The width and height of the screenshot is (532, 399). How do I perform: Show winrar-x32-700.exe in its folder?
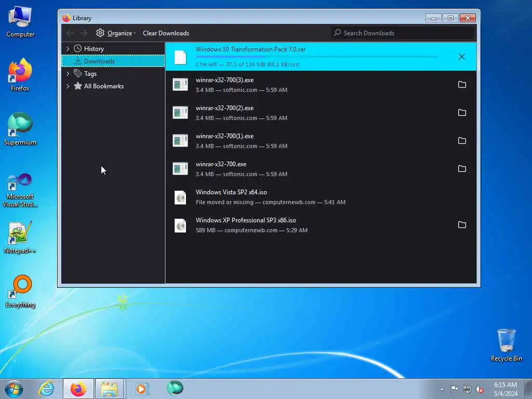coord(462,169)
